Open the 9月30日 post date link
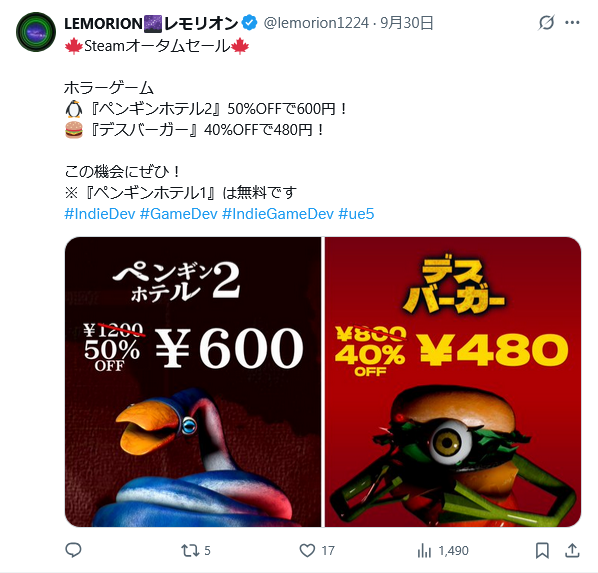Viewport: 598px width, 573px height. click(407, 23)
